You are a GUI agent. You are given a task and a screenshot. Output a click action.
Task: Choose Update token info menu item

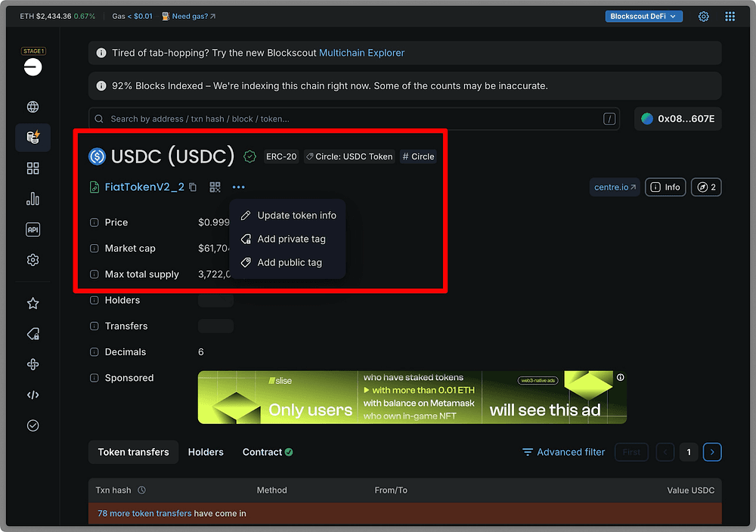click(288, 215)
